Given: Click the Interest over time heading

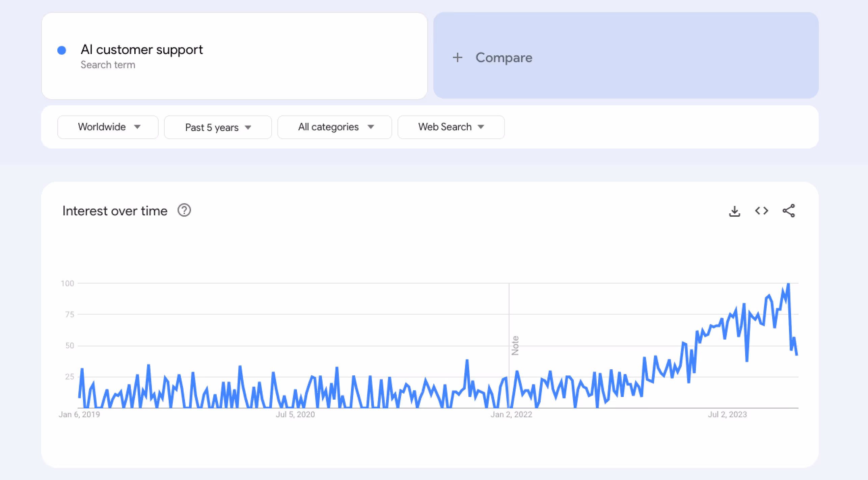Looking at the screenshot, I should point(114,210).
